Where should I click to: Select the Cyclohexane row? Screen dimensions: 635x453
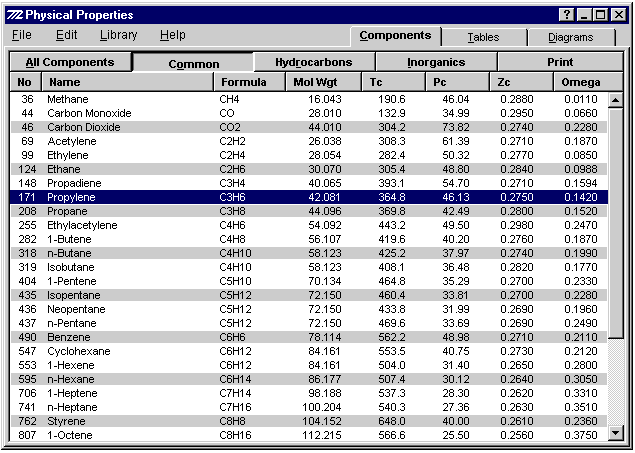coord(309,351)
